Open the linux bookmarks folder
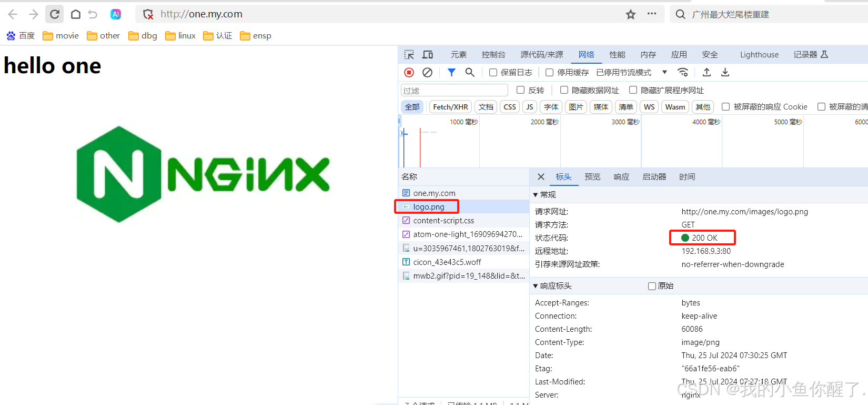The width and height of the screenshot is (868, 405). (x=180, y=36)
